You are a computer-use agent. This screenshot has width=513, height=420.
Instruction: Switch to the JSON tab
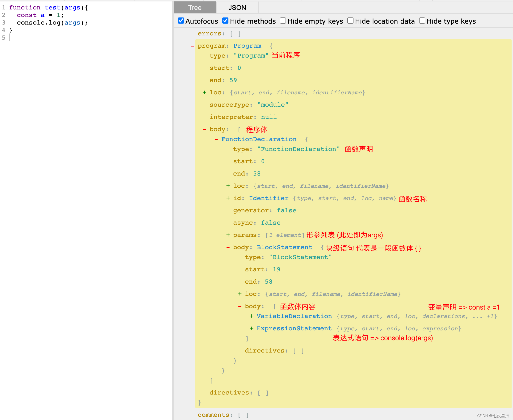coord(237,8)
